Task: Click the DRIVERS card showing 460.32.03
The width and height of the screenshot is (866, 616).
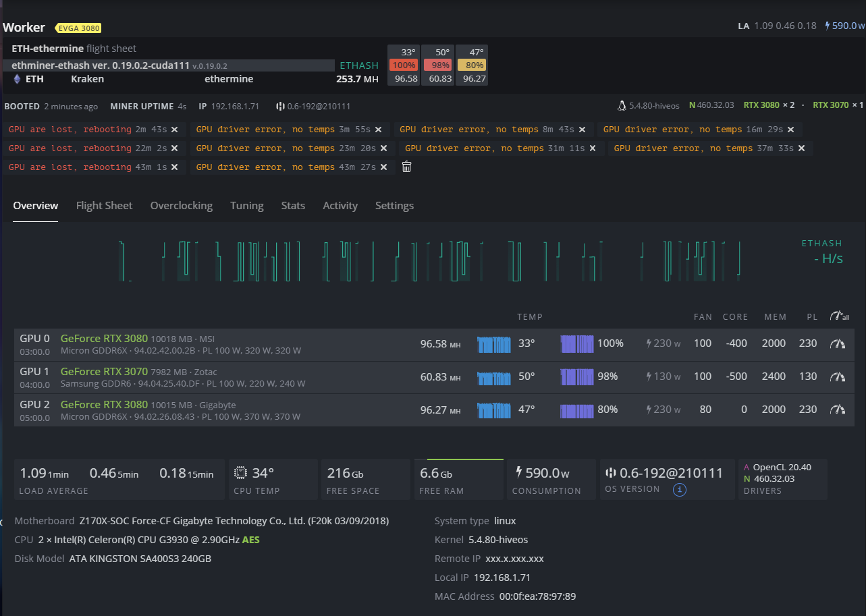Action: click(x=783, y=480)
